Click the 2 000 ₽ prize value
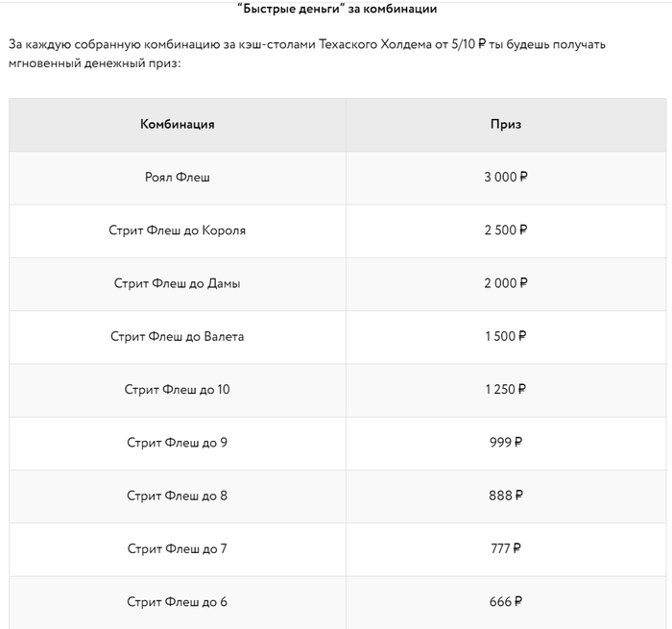 click(506, 283)
